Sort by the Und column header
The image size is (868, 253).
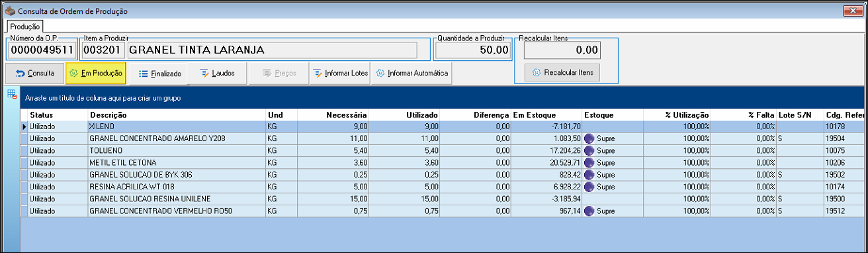click(x=281, y=115)
